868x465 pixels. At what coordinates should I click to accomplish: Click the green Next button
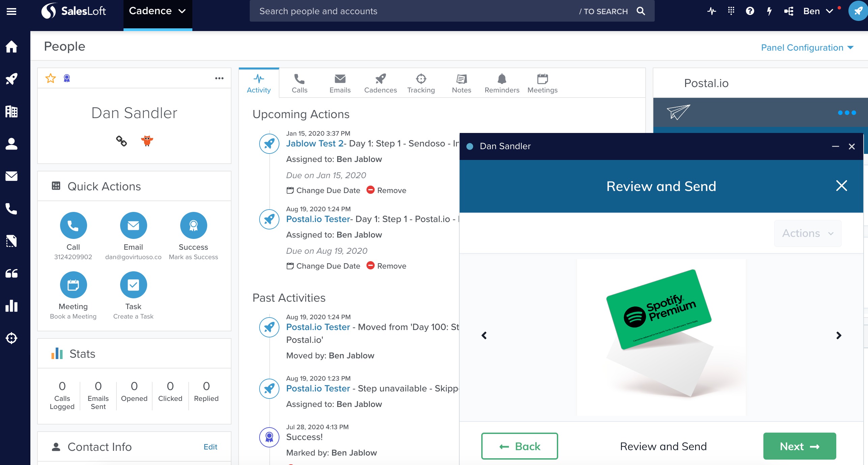tap(799, 446)
